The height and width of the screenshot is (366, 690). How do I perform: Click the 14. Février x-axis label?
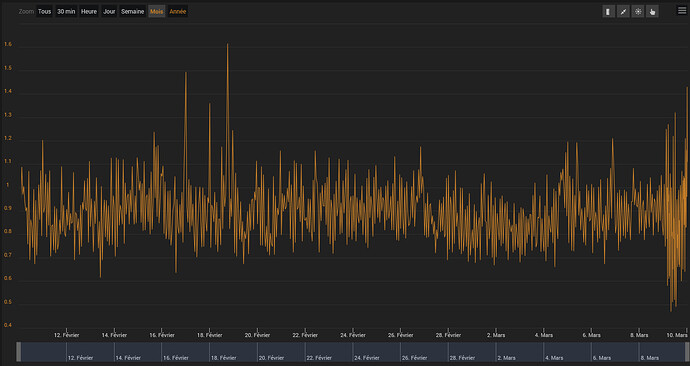tap(114, 335)
